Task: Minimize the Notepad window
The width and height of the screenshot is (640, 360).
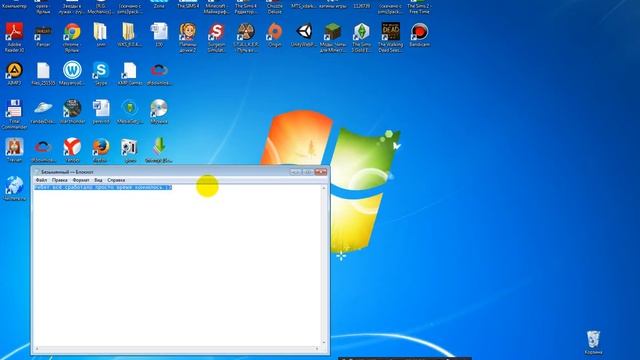Action: 296,172
